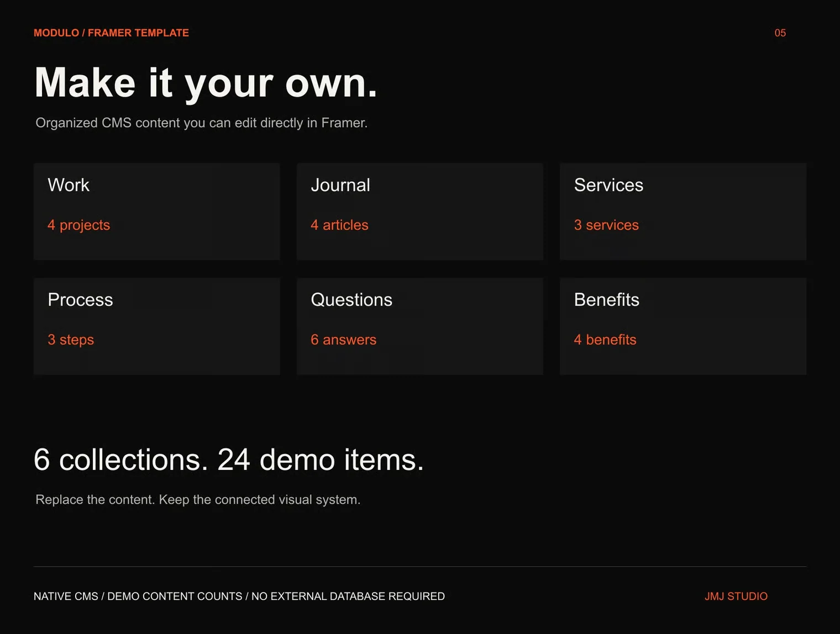
Task: Open the Work collection card
Action: pos(156,212)
